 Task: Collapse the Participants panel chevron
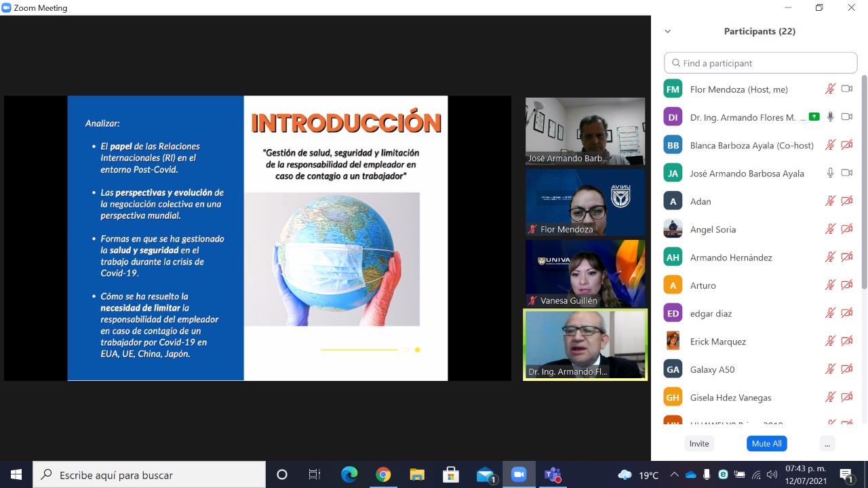(x=667, y=31)
